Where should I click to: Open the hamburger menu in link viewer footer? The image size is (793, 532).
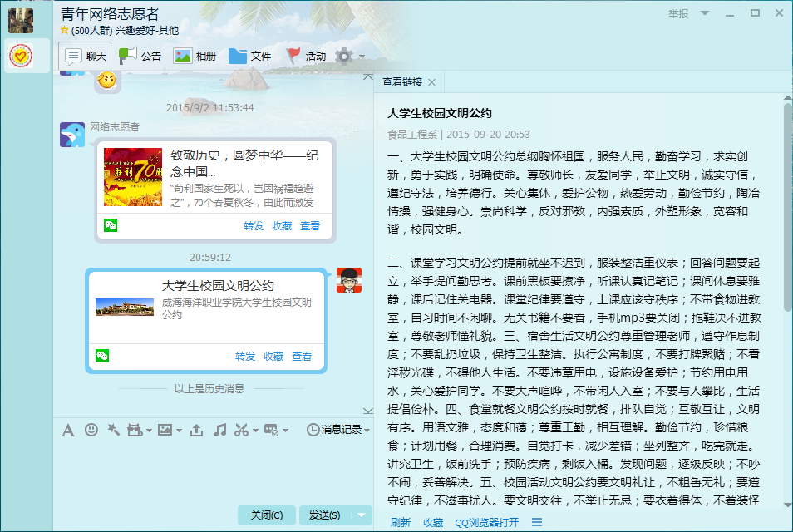point(537,522)
